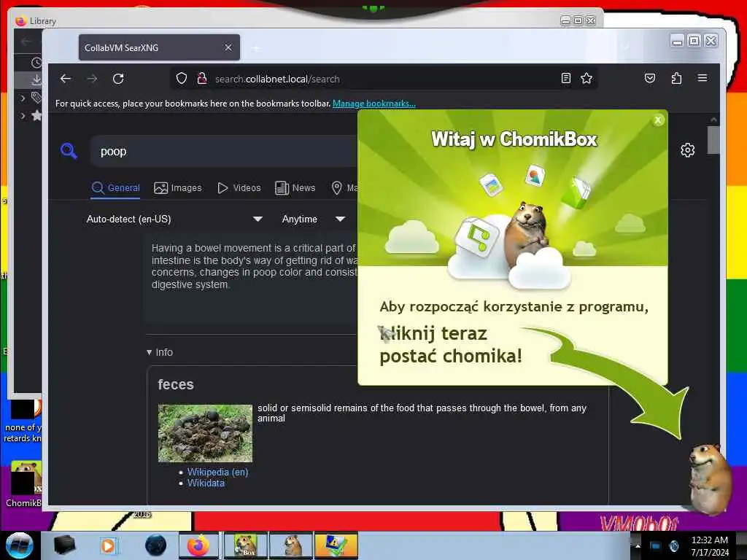
Task: Click the browser back arrow
Action: tap(66, 79)
